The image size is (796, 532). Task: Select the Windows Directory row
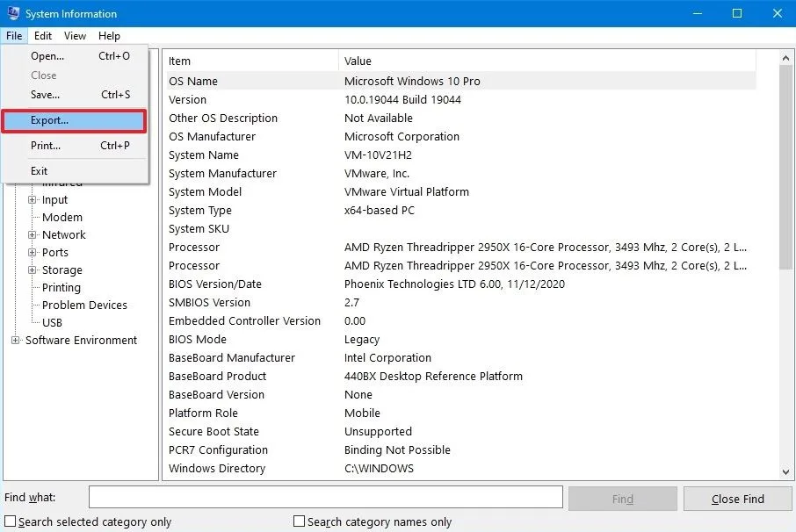461,469
